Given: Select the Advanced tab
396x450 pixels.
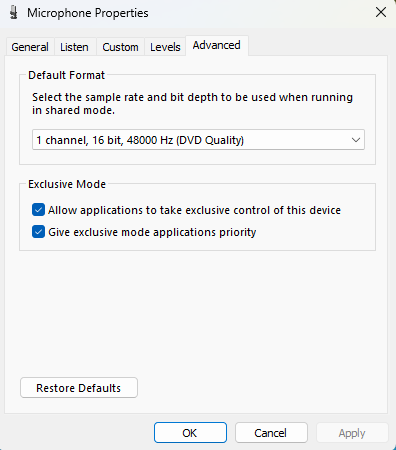Looking at the screenshot, I should point(217,45).
